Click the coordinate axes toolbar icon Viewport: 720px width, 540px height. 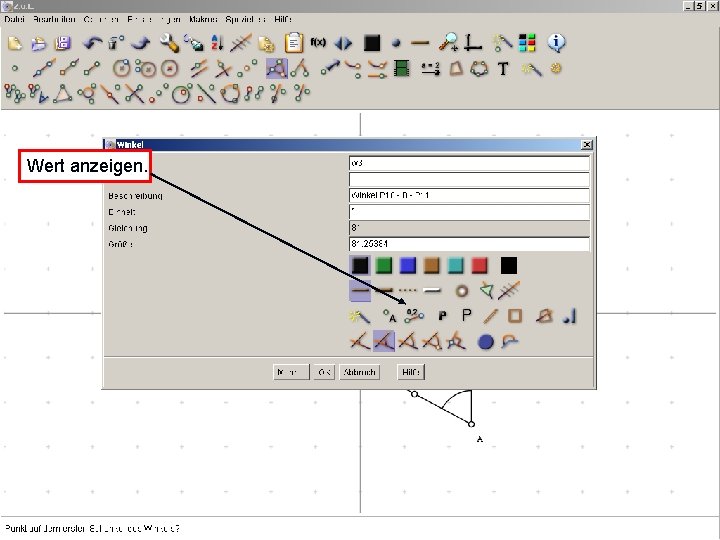tap(472, 42)
